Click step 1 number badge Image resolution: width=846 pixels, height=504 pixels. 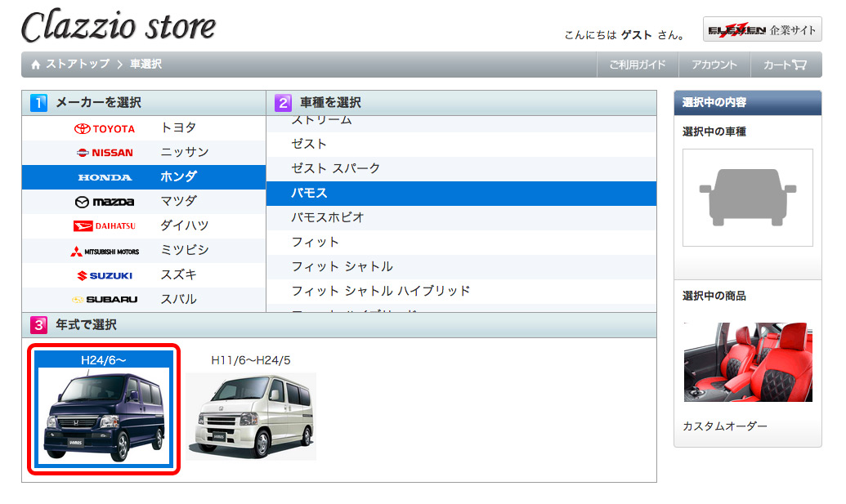click(39, 102)
